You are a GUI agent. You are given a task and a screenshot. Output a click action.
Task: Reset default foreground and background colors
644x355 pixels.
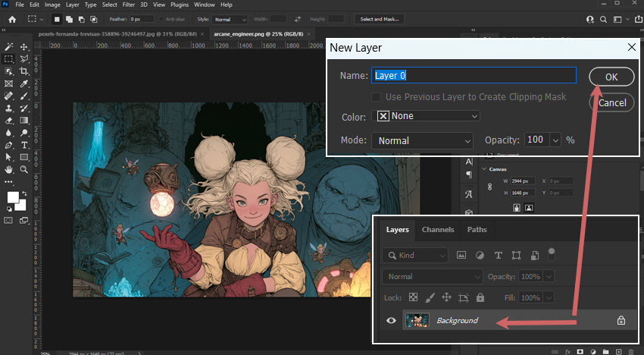click(x=9, y=209)
